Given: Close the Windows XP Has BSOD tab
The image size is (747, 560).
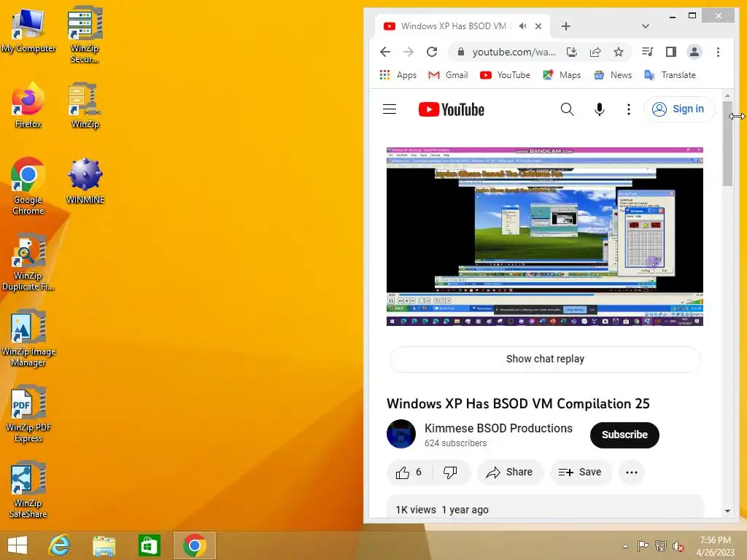Looking at the screenshot, I should pos(538,26).
